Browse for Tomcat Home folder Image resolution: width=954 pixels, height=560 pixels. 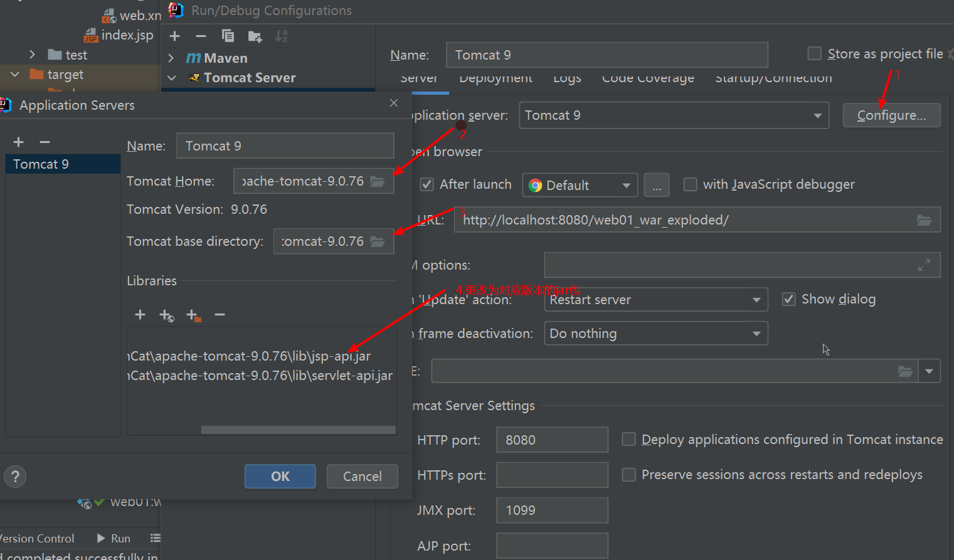tap(378, 181)
